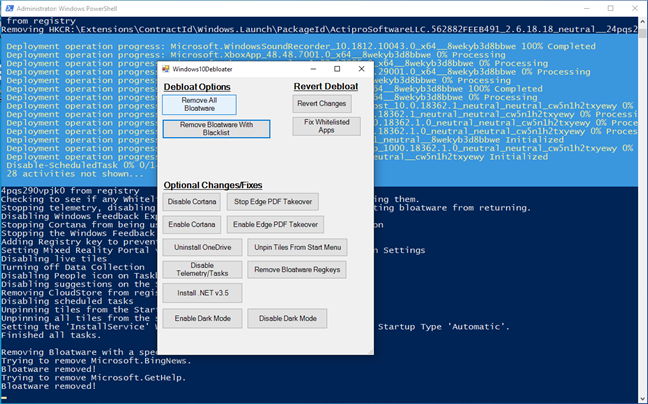Image resolution: width=648 pixels, height=404 pixels.
Task: Click the Optional Changes/Fixes heading
Action: coord(213,185)
